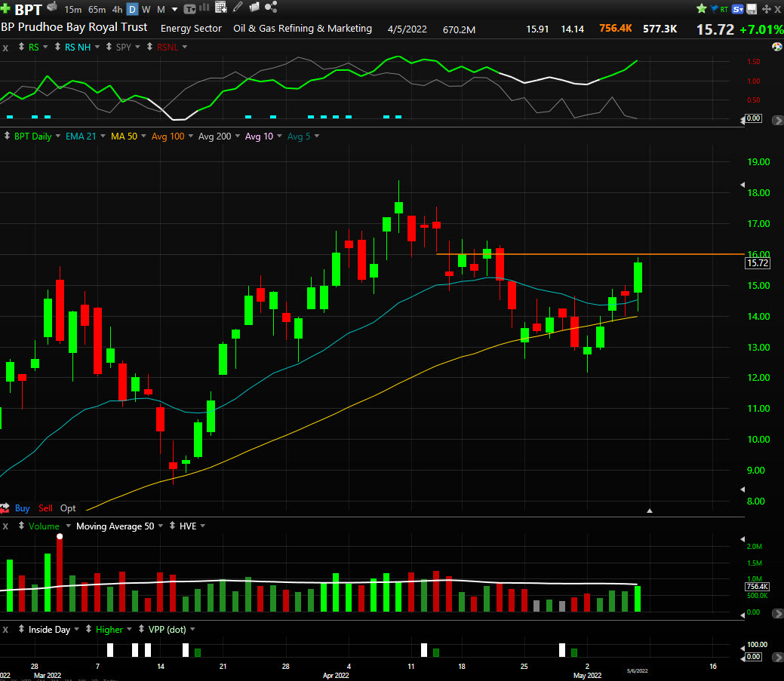Click the orange 756.4K volume value
The height and width of the screenshot is (681, 784).
pos(616,29)
